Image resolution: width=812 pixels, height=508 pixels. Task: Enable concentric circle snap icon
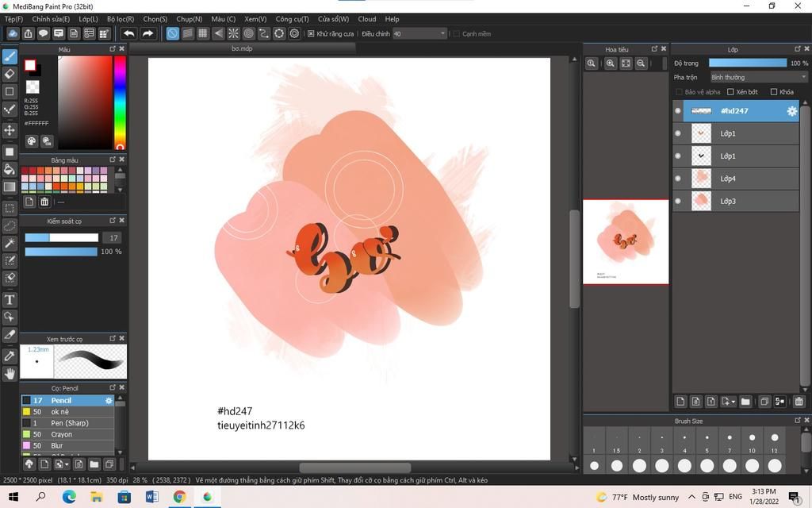click(x=248, y=33)
